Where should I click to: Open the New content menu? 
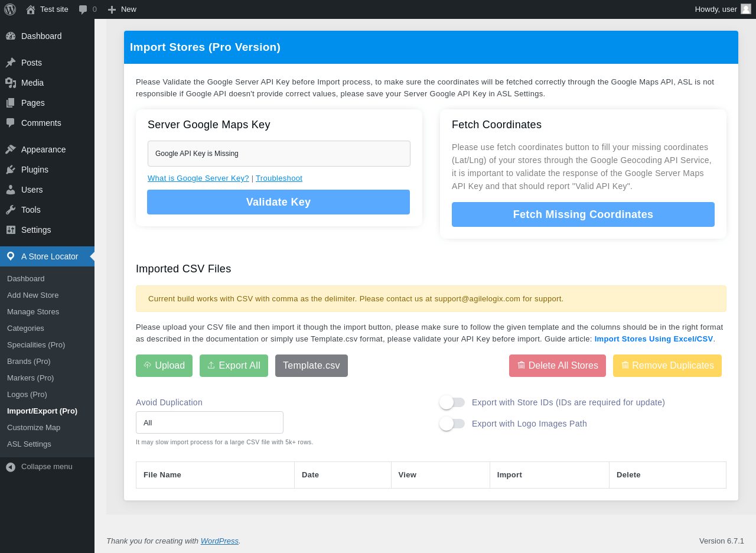point(122,9)
